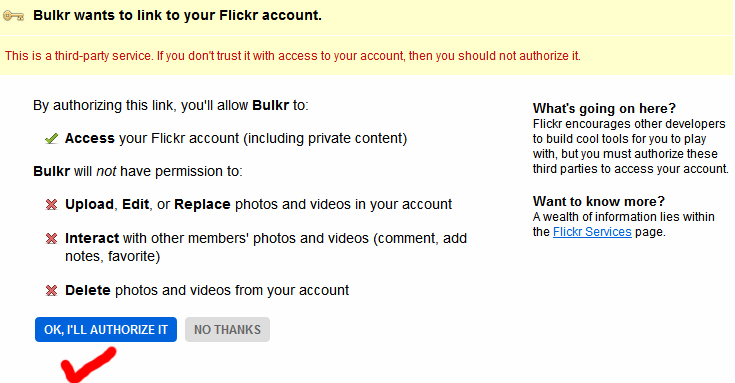Click the "Want to know more?" heading

coord(599,201)
